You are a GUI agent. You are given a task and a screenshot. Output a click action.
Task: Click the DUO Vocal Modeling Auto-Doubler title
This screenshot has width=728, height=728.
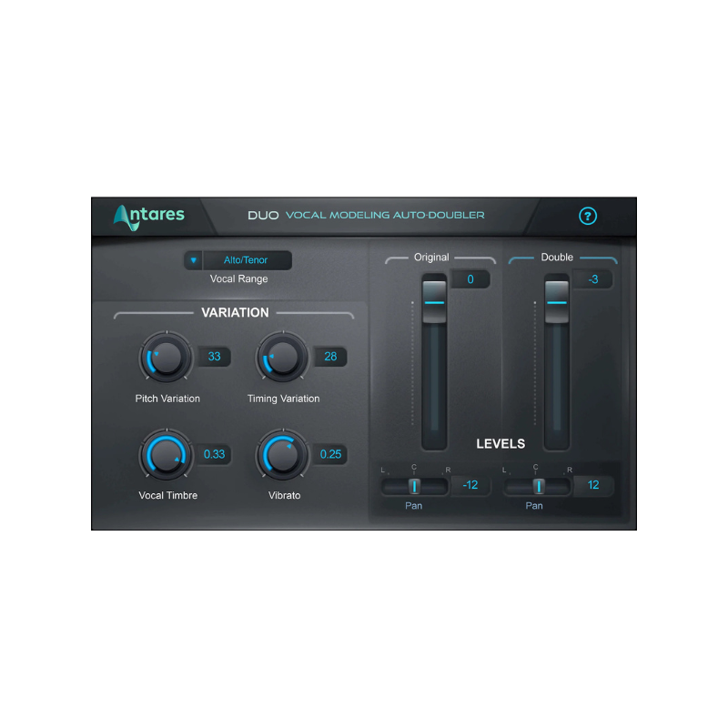(366, 216)
